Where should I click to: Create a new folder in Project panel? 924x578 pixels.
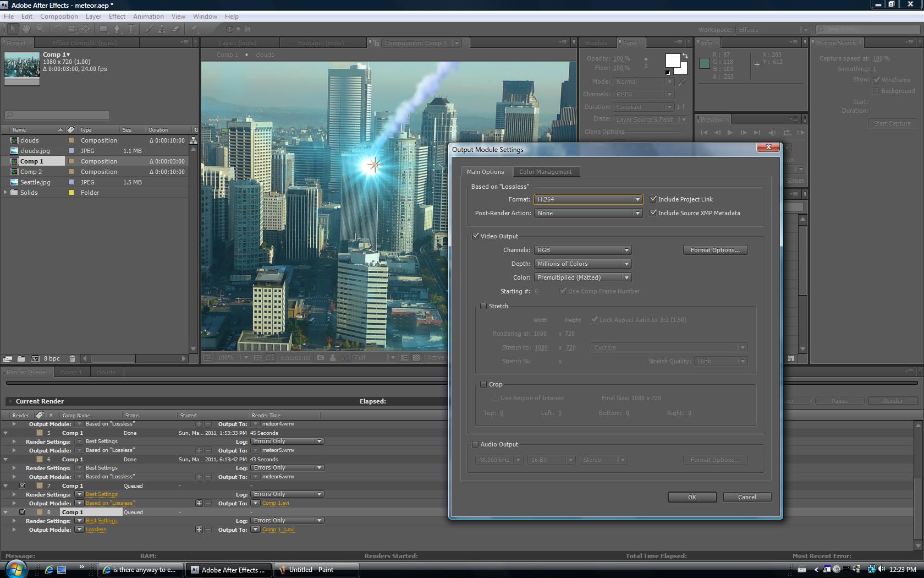[21, 359]
